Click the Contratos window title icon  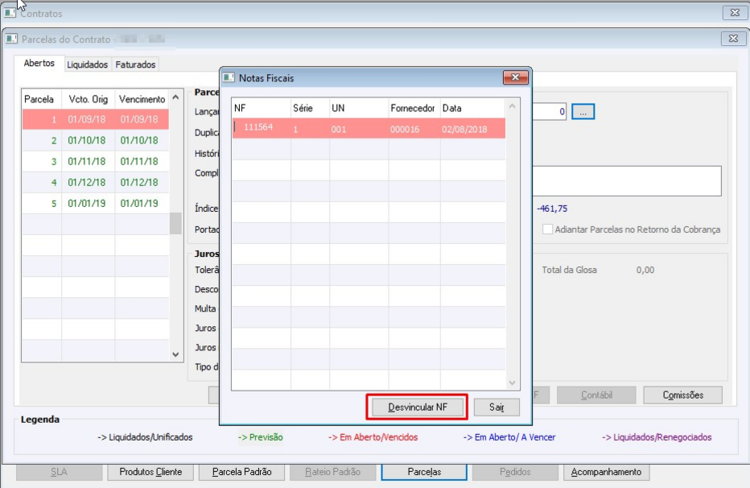(10, 13)
